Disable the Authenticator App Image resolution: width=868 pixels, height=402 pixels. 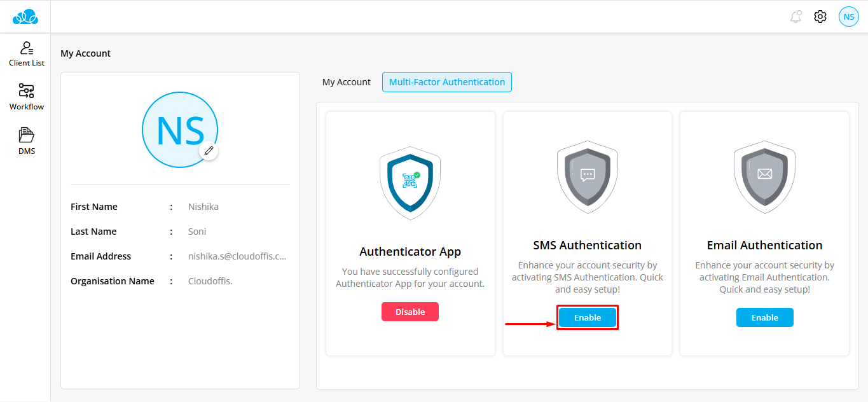(x=410, y=312)
